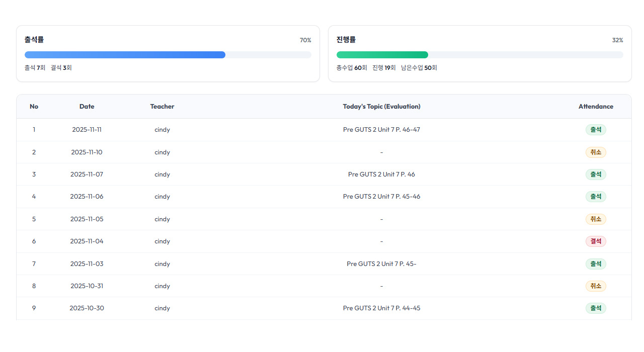Click the date 2025-11-07 cell
Image resolution: width=644 pixels, height=352 pixels.
click(x=87, y=174)
